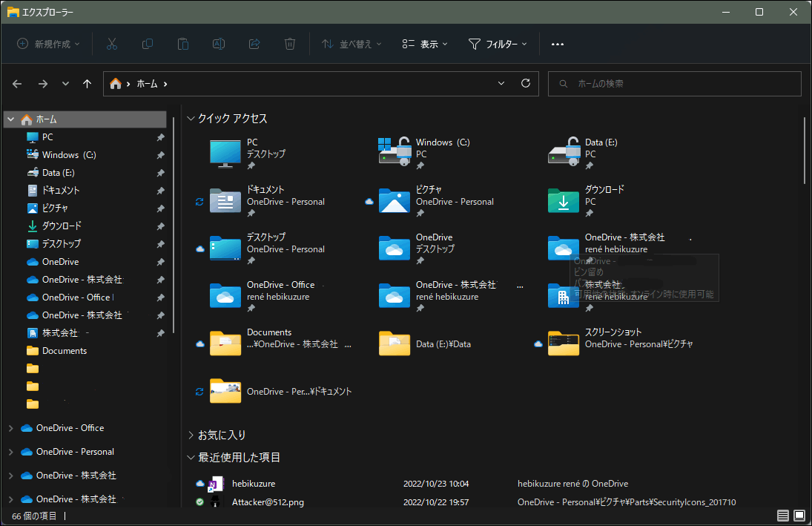
Task: Open ドキュメント OneDrive - Personal folder tile
Action: (267, 201)
